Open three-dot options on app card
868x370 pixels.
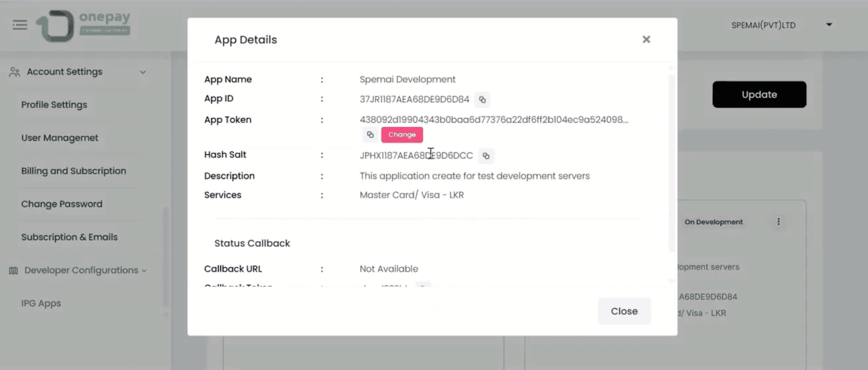click(x=778, y=222)
